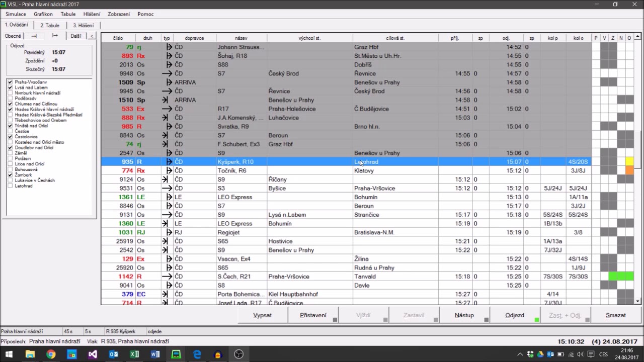
Task: Show hidden system tray icons
Action: pos(520,354)
